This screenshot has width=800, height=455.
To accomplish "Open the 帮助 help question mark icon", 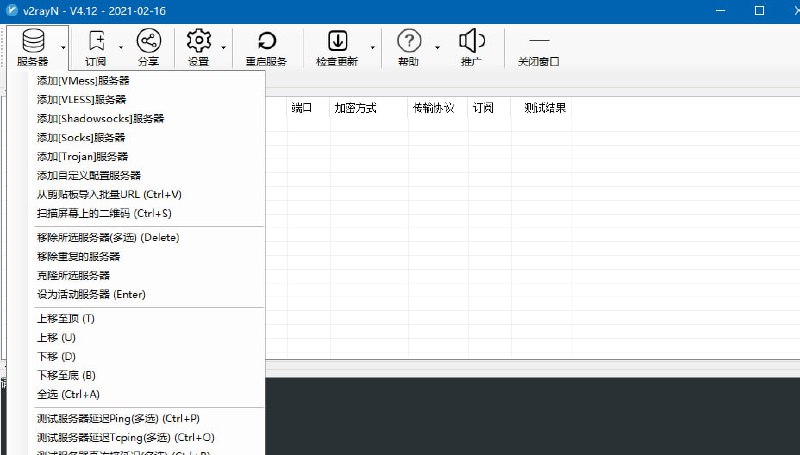I will click(x=409, y=41).
